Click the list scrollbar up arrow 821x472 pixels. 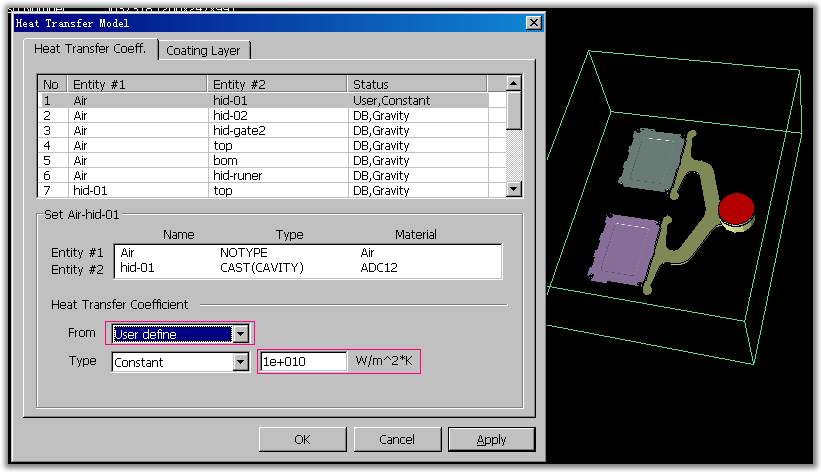pyautogui.click(x=514, y=83)
